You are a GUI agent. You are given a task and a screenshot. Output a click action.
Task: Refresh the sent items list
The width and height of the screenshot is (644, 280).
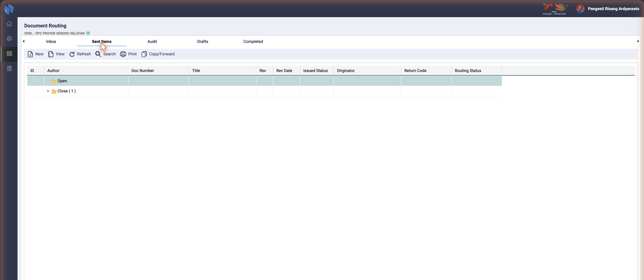[x=80, y=54]
